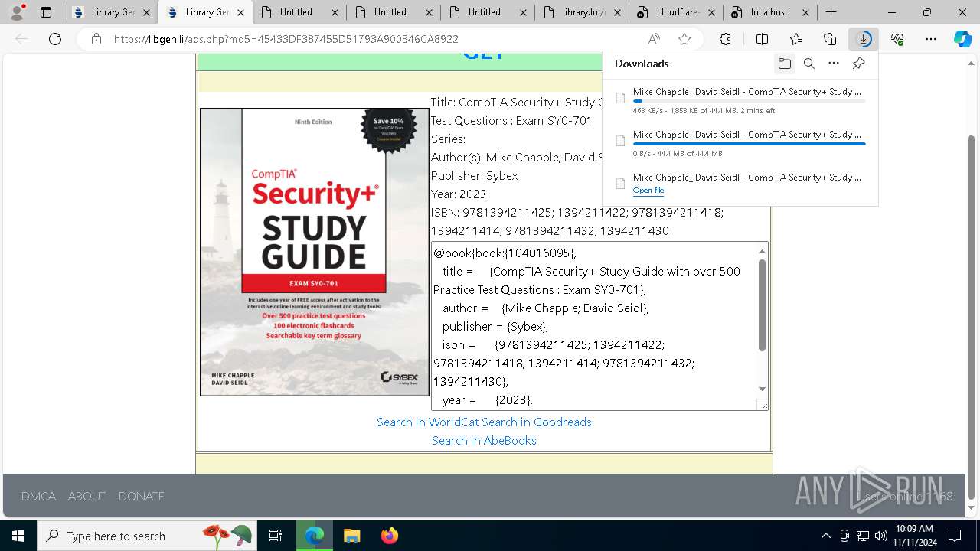The width and height of the screenshot is (980, 551).
Task: Open the tab actions menu icon
Action: click(46, 12)
